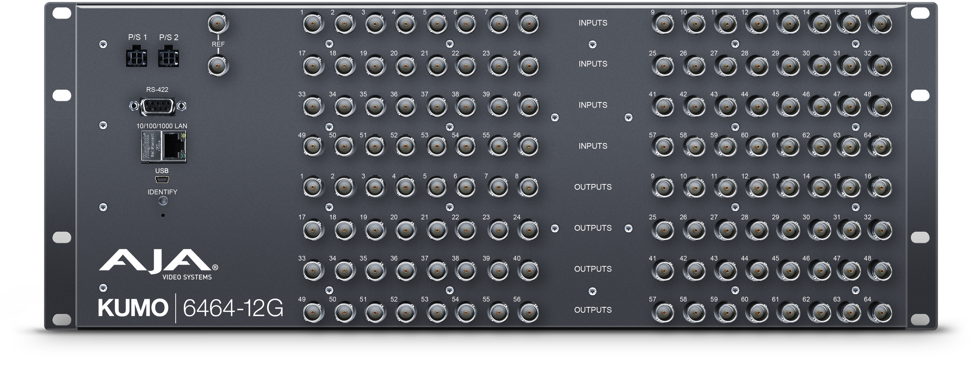Select input BNC connector 45
The height and width of the screenshot is (365, 980).
click(x=788, y=106)
